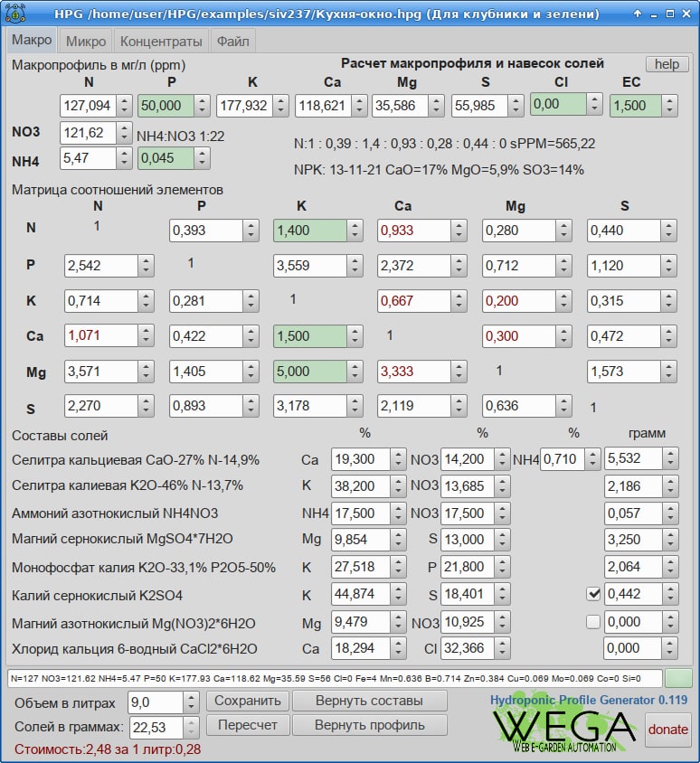Select the Макро tab
This screenshot has width=700, height=763.
pos(32,40)
